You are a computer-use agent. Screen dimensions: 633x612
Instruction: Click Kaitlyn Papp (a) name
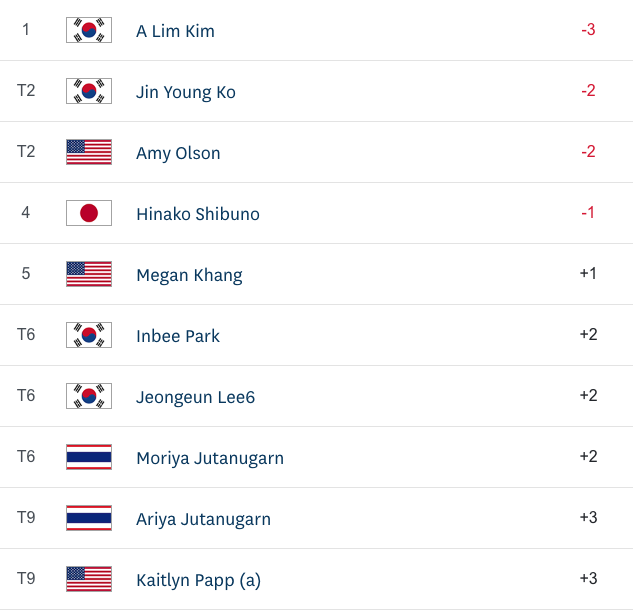198,580
